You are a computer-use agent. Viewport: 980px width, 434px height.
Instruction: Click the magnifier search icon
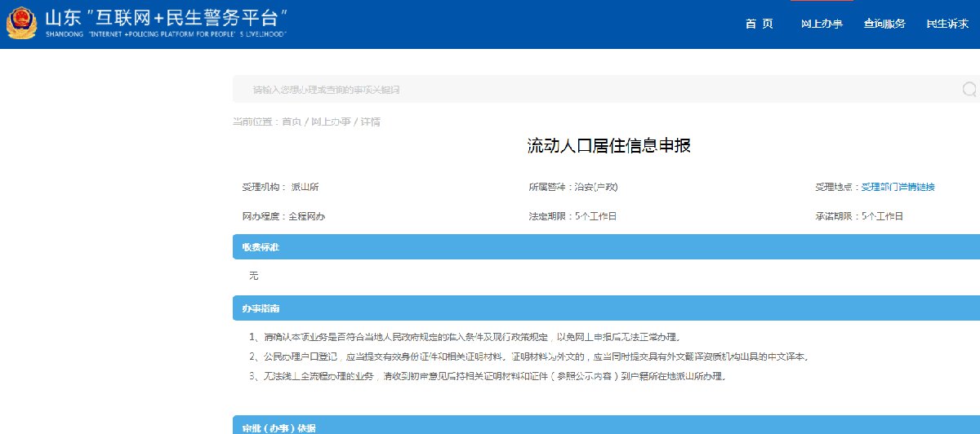969,90
